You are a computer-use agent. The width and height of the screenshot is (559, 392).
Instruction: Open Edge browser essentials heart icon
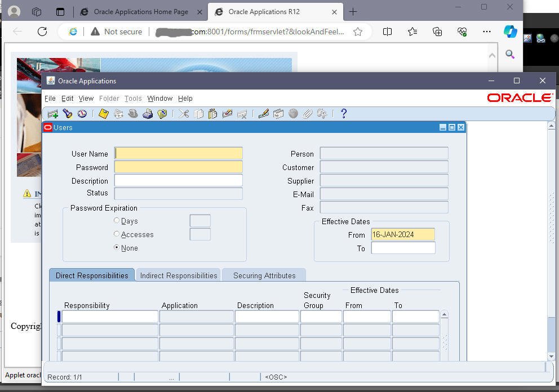coord(462,32)
